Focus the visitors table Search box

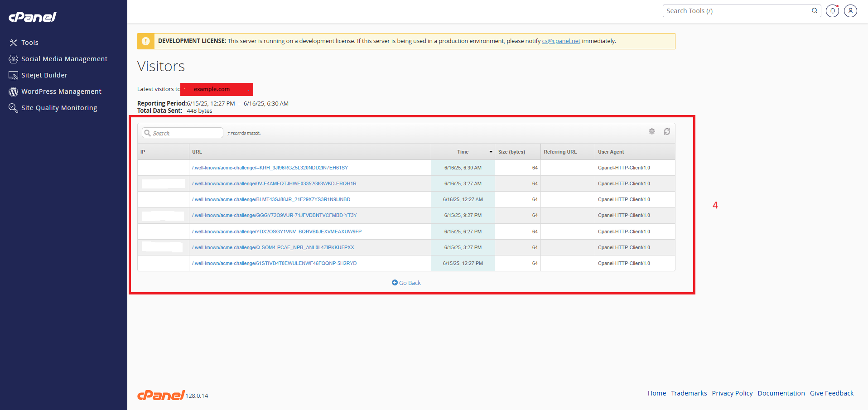click(183, 133)
